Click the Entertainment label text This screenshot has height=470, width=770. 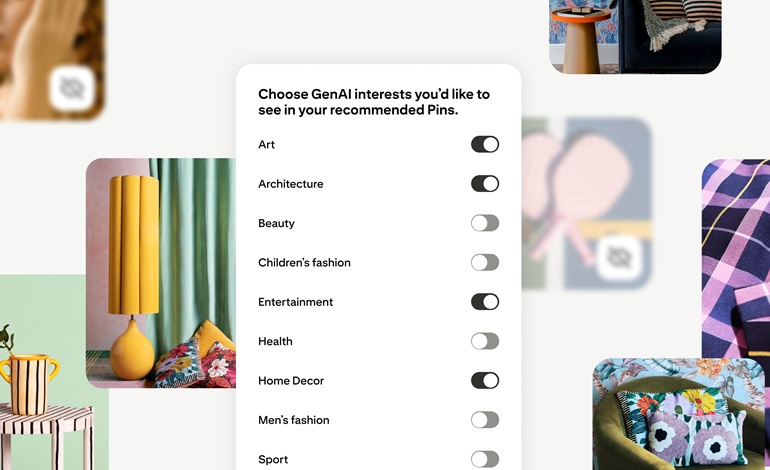click(x=296, y=302)
